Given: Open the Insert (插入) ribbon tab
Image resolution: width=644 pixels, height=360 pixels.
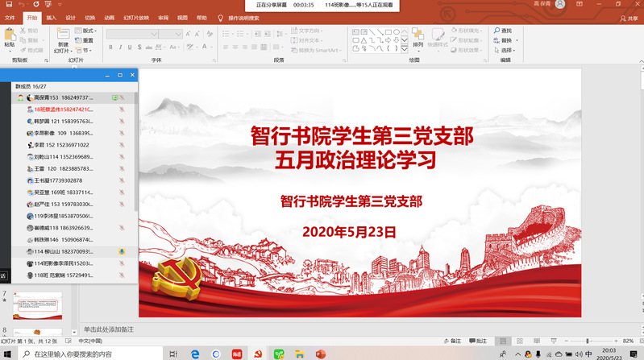Looking at the screenshot, I should coord(52,17).
